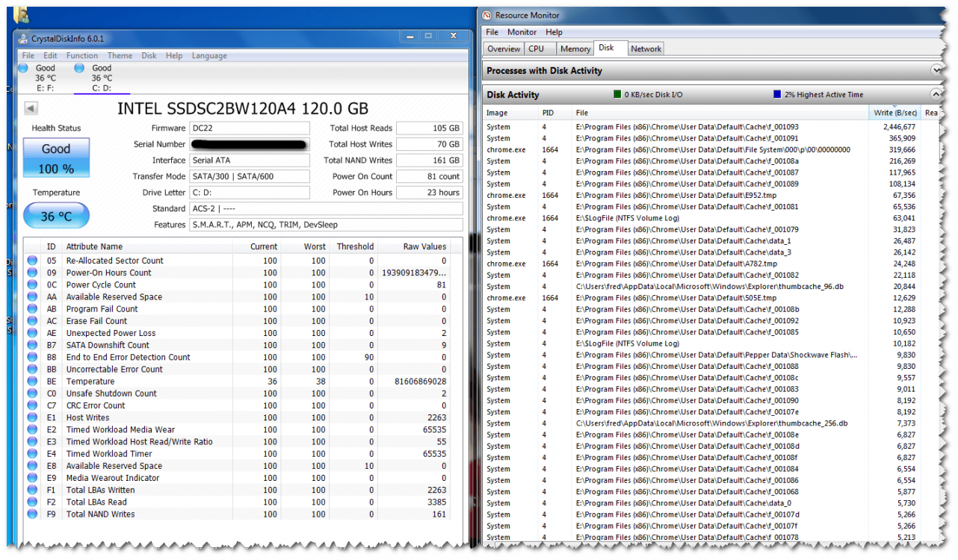958x560 pixels.
Task: Switch to the Memory tab
Action: [575, 49]
